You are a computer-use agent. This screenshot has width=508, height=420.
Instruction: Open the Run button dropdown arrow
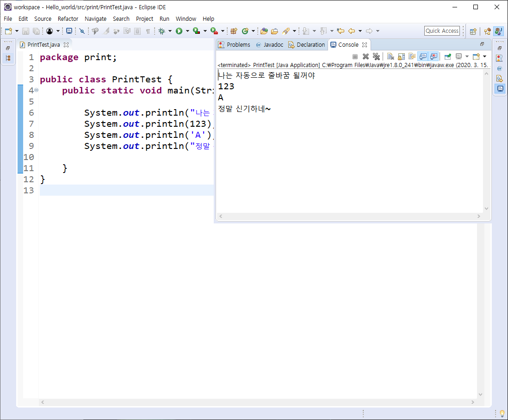pyautogui.click(x=187, y=31)
